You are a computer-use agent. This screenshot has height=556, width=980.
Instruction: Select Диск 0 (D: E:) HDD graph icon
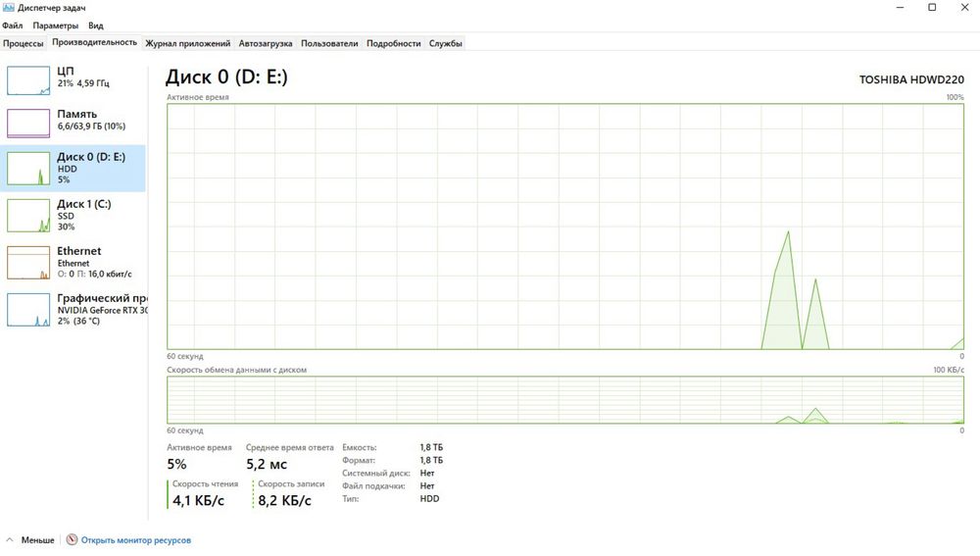tap(28, 169)
